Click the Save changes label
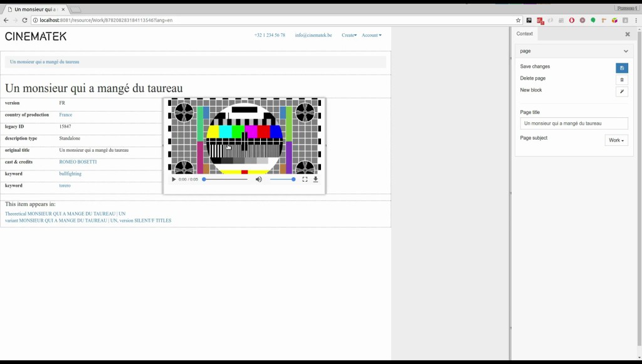 click(535, 66)
